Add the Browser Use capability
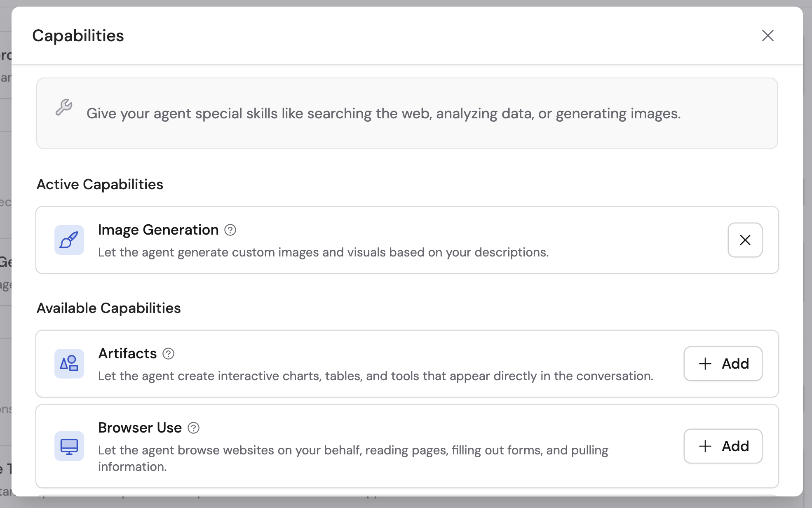 click(x=723, y=446)
